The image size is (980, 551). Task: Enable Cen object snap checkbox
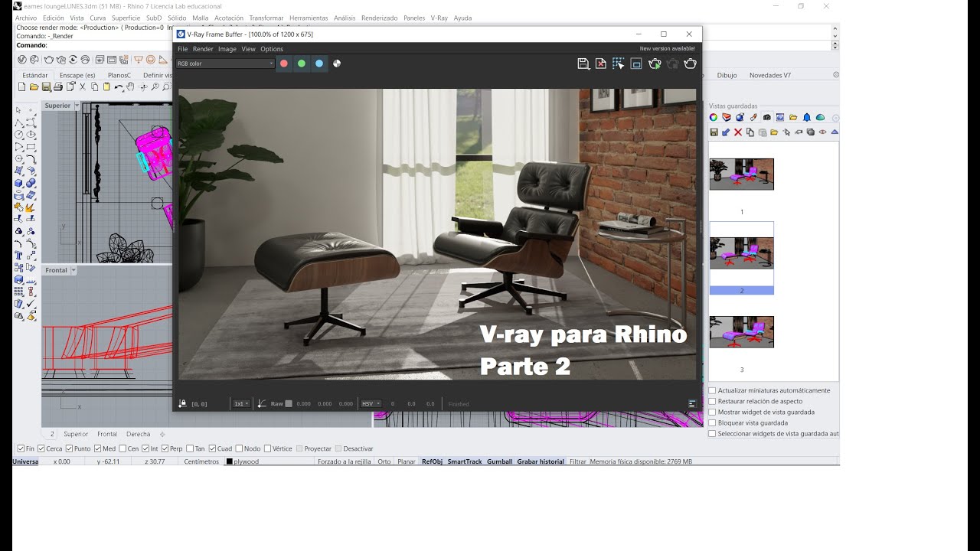[x=122, y=448]
